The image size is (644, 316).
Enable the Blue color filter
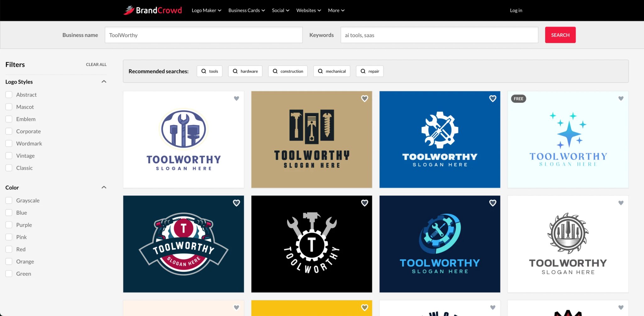(9, 212)
